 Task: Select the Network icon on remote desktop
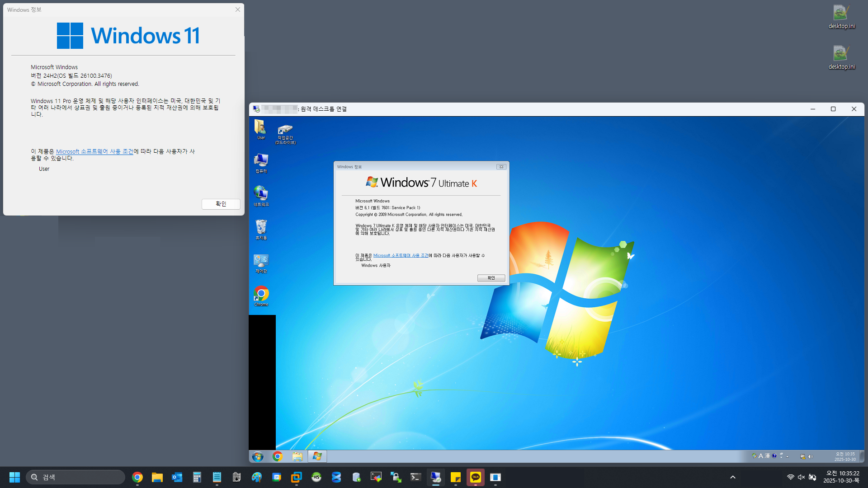pos(261,194)
